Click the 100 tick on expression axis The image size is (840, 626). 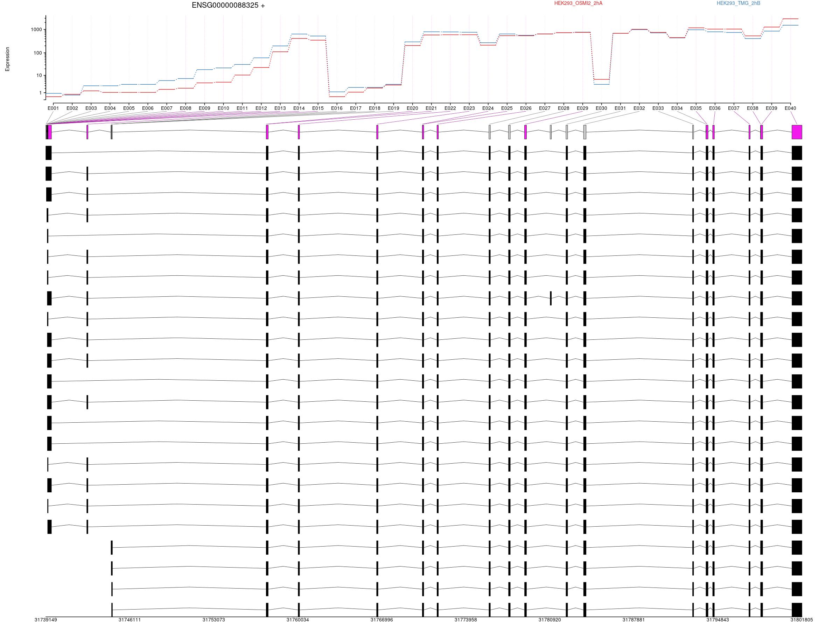[x=37, y=53]
